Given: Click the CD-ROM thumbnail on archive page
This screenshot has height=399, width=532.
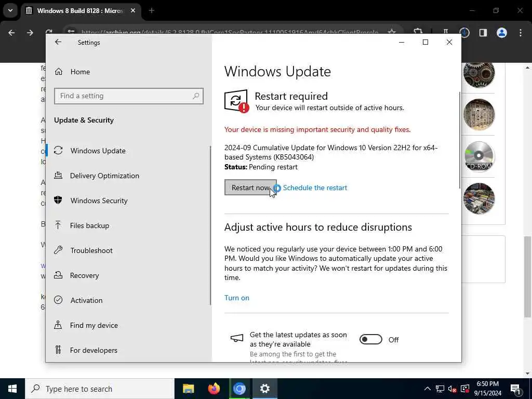Looking at the screenshot, I should pos(478,156).
